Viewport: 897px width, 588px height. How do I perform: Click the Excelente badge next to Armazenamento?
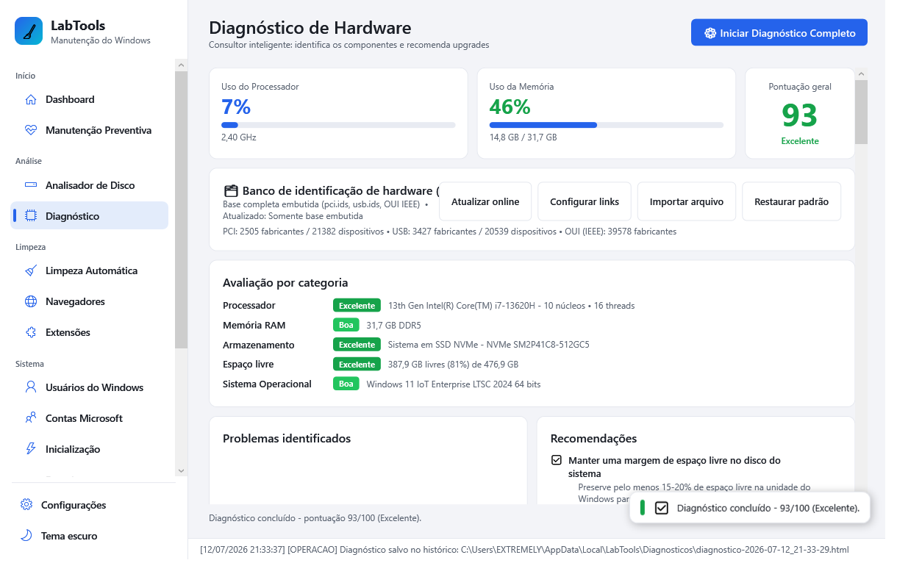(x=357, y=345)
